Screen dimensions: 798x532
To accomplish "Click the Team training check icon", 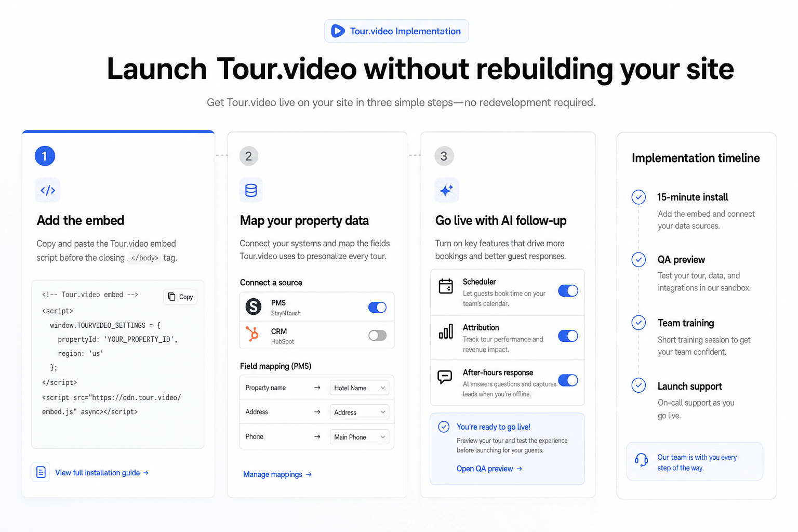I will 639,323.
